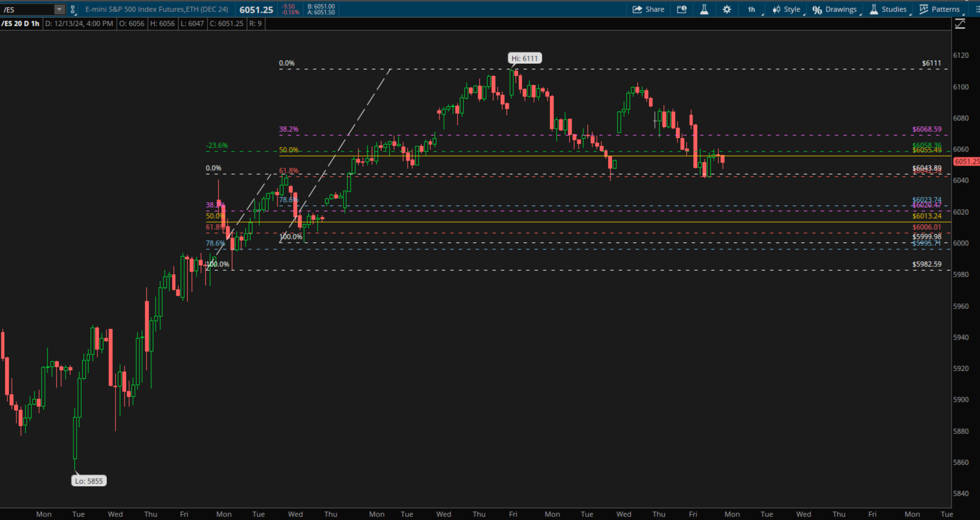The height and width of the screenshot is (520, 980).
Task: Open chart settings gear icon
Action: [x=727, y=10]
